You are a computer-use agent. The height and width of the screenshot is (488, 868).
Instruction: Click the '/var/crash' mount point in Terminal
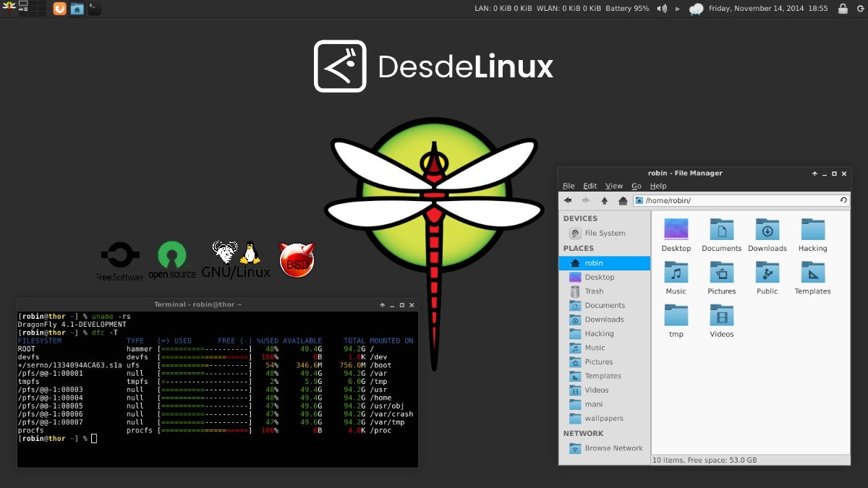pyautogui.click(x=391, y=414)
